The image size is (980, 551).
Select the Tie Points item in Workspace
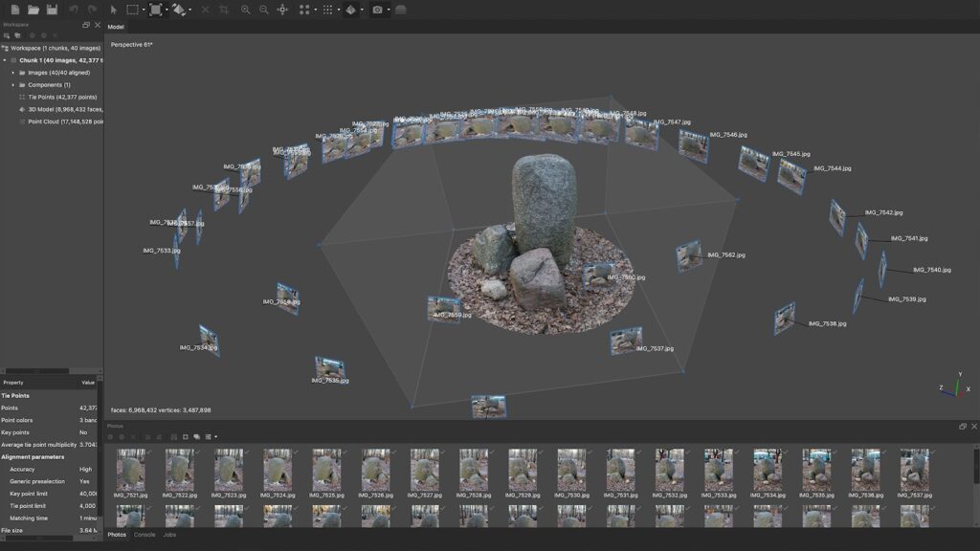tap(61, 97)
